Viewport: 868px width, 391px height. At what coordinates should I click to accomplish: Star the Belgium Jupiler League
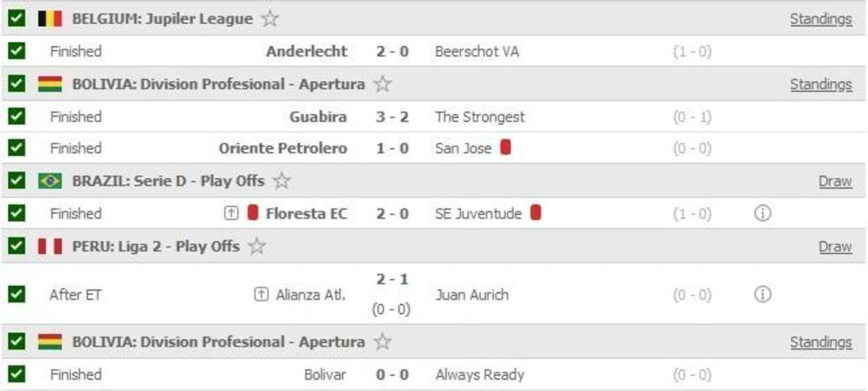pos(270,19)
